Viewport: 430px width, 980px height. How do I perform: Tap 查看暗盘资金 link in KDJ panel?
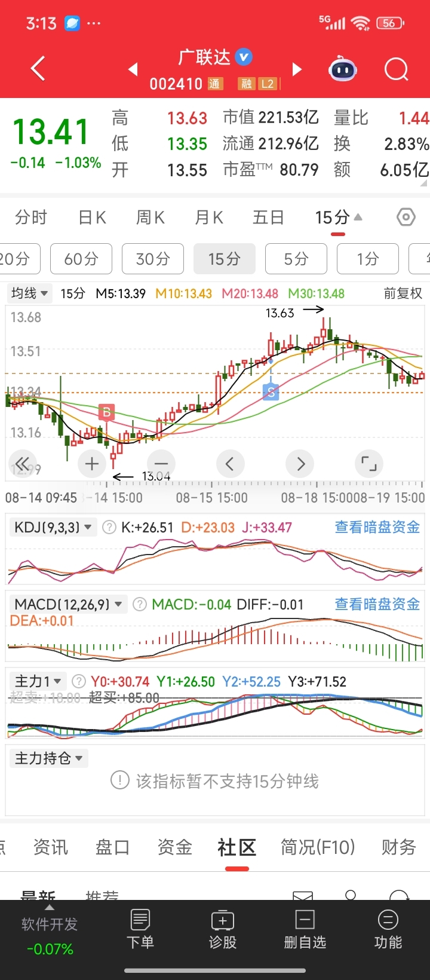point(377,527)
